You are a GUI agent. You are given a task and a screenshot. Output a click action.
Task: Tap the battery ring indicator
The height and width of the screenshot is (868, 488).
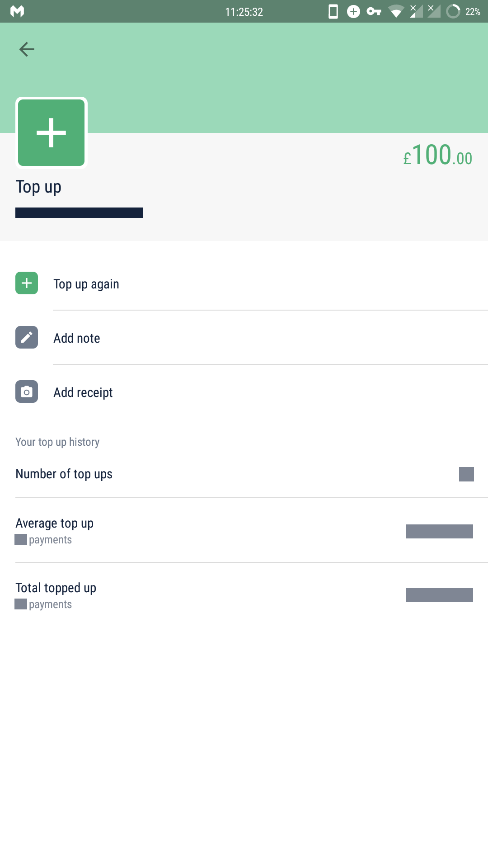click(453, 11)
